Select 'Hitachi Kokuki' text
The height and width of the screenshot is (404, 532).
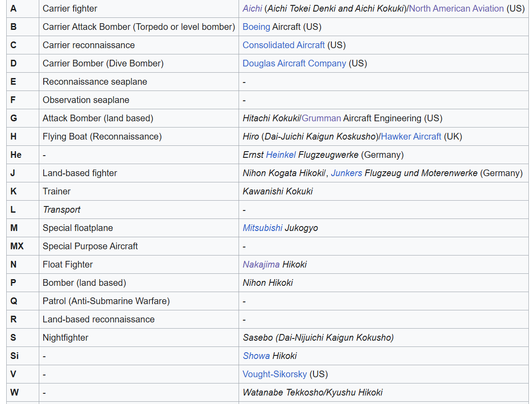(271, 118)
